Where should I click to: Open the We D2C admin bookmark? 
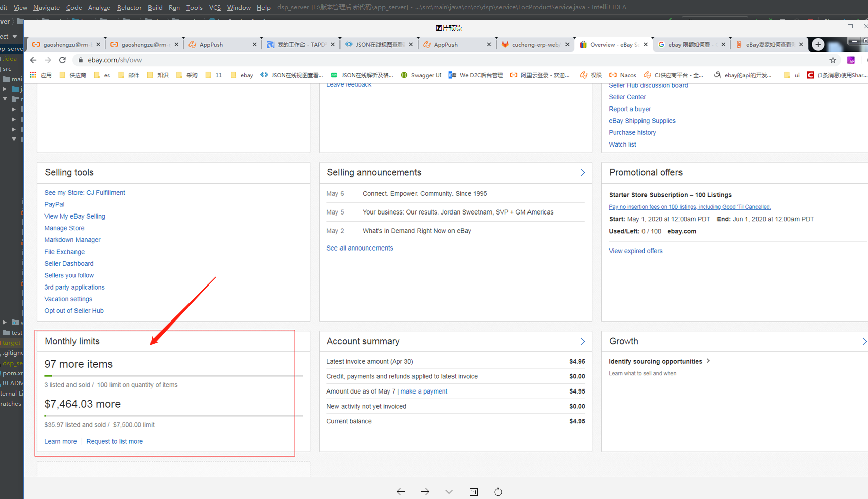coord(476,75)
